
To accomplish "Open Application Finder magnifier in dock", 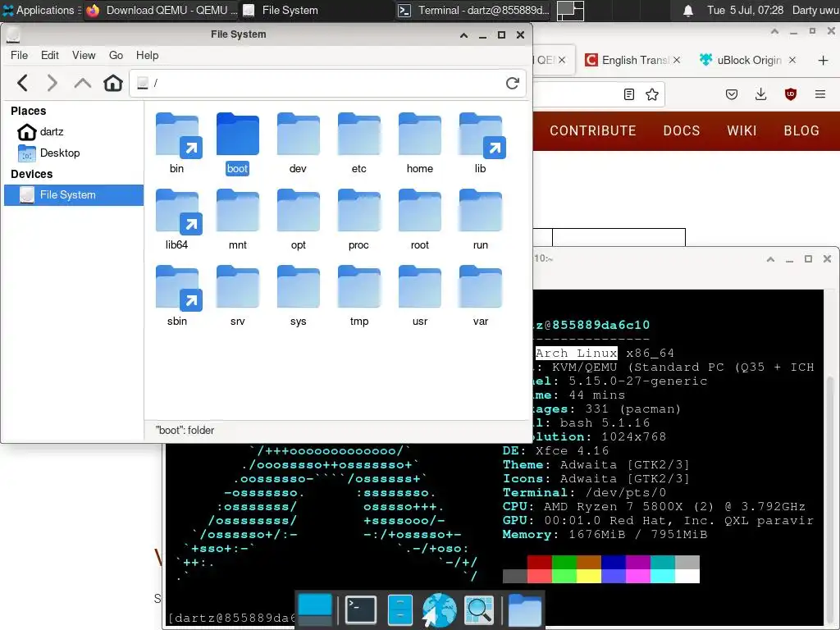I will point(479,609).
